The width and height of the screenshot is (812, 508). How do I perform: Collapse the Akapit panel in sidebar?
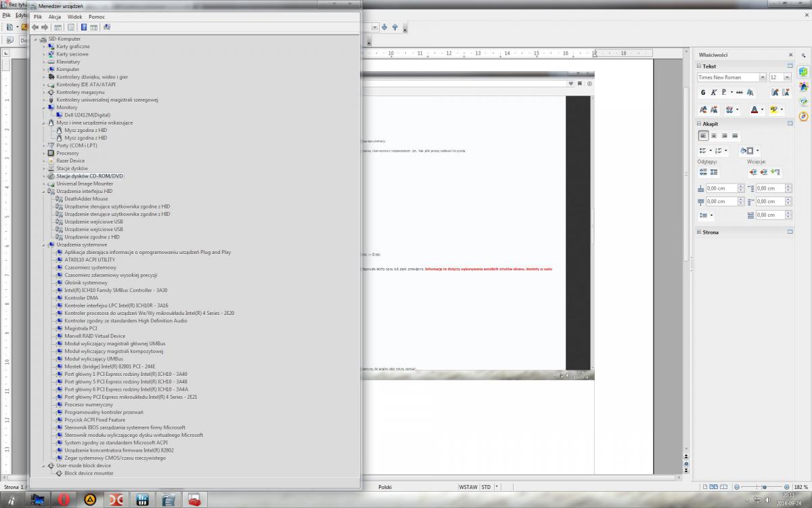699,124
